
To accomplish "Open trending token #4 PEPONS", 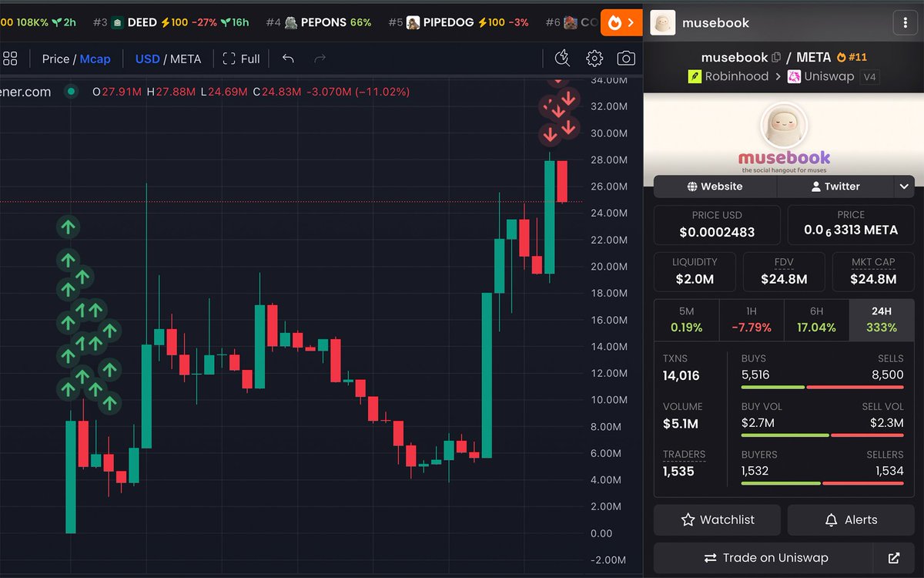I will point(319,22).
